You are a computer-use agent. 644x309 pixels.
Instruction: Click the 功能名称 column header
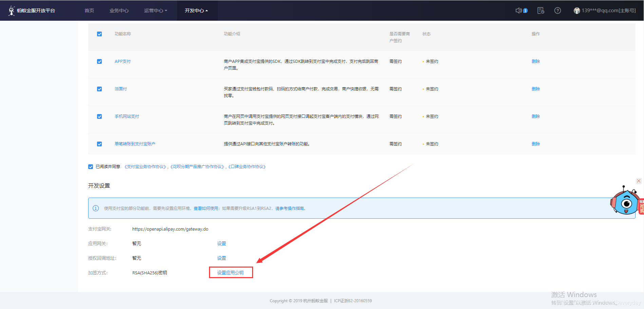click(123, 34)
